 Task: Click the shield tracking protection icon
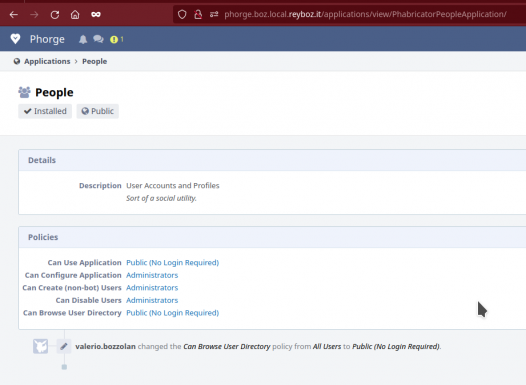click(x=182, y=14)
